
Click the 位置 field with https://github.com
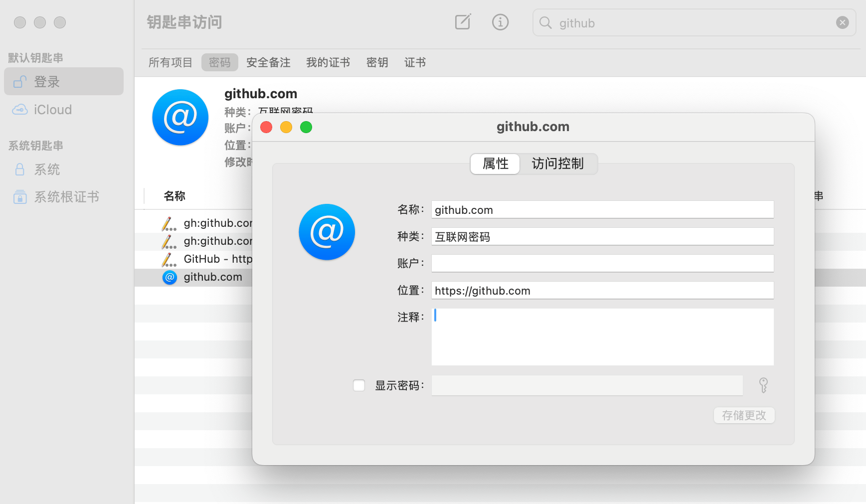[602, 291]
